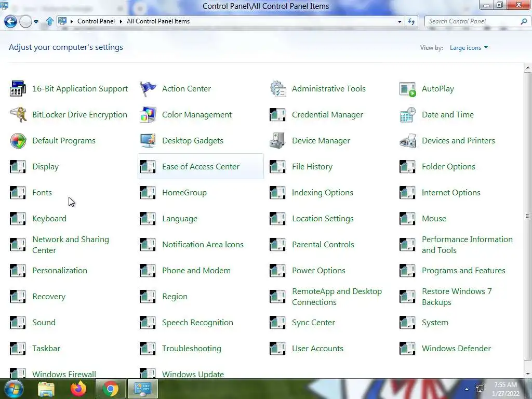Open the BitLocker Drive Encryption keys icon
Viewport: 532px width, 399px height.
click(x=18, y=115)
